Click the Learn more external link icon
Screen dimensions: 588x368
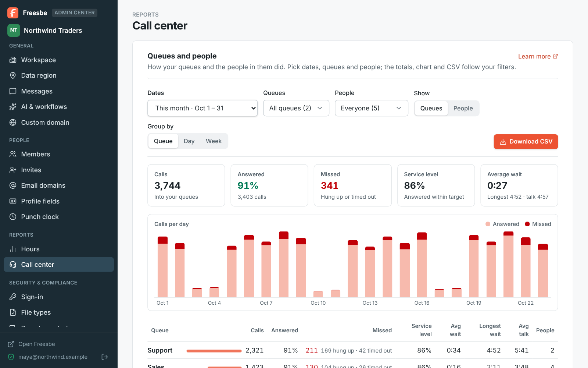point(555,56)
